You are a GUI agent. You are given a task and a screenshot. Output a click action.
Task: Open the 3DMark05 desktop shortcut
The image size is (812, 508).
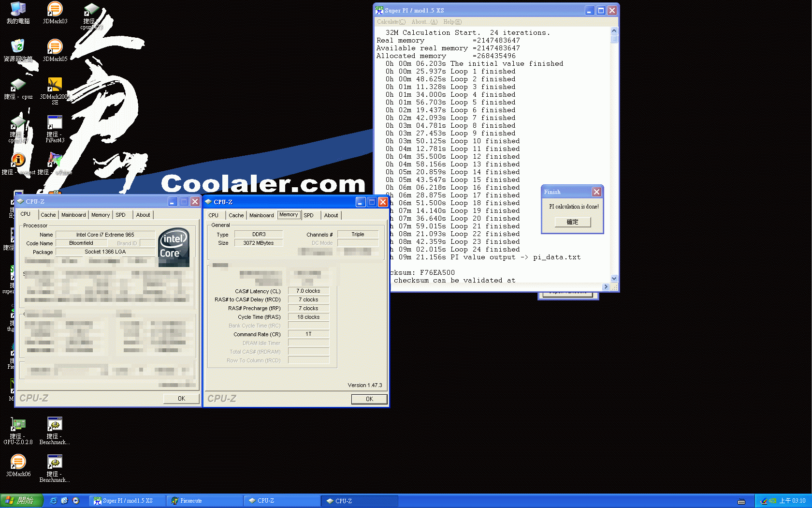(x=55, y=50)
